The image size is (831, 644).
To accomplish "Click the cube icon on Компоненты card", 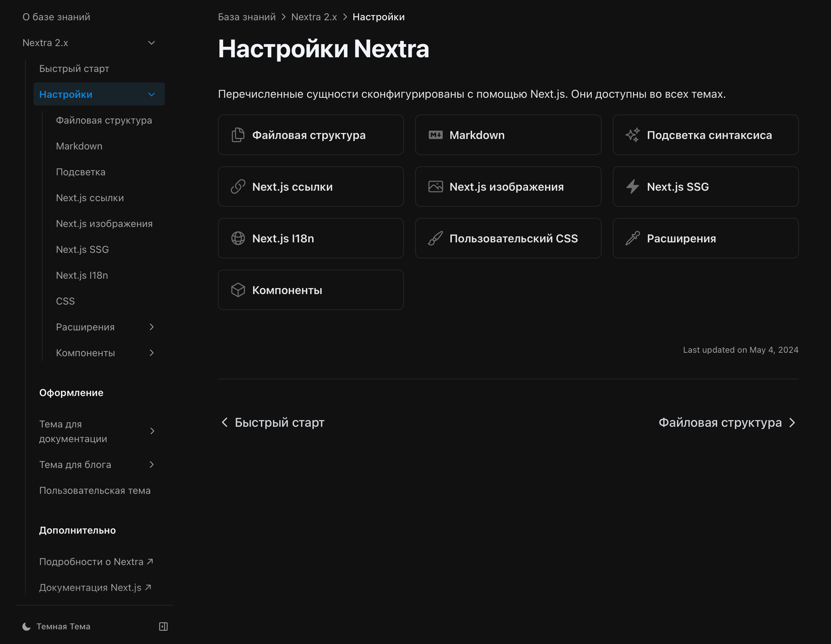I will [238, 290].
